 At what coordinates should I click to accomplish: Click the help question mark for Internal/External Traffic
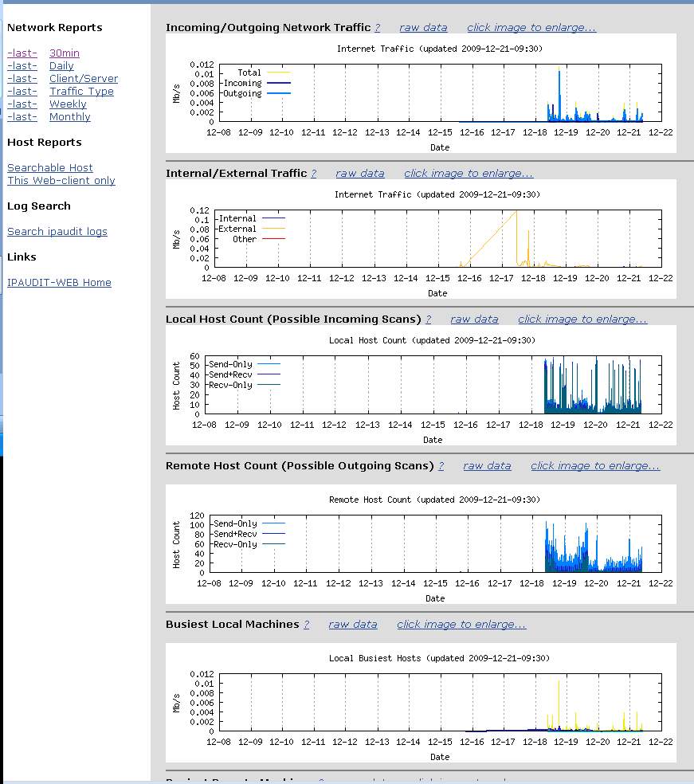(x=314, y=174)
